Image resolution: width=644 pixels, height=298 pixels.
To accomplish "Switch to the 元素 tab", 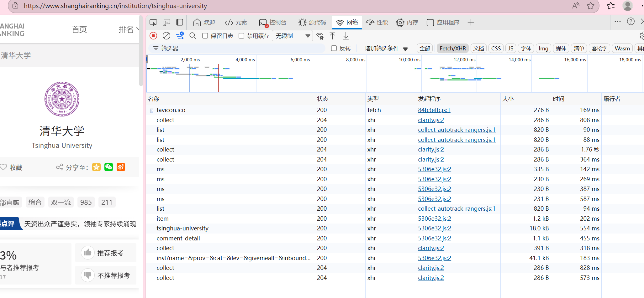I will [236, 23].
